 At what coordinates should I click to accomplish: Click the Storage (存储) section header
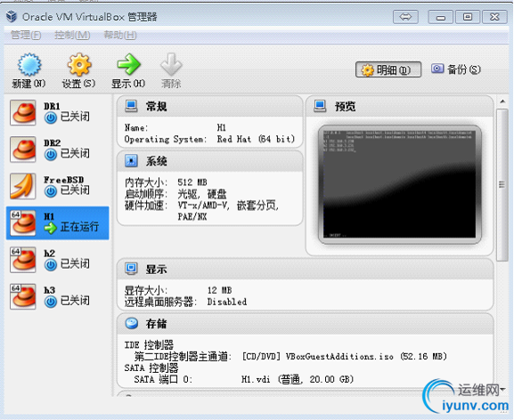pos(306,324)
